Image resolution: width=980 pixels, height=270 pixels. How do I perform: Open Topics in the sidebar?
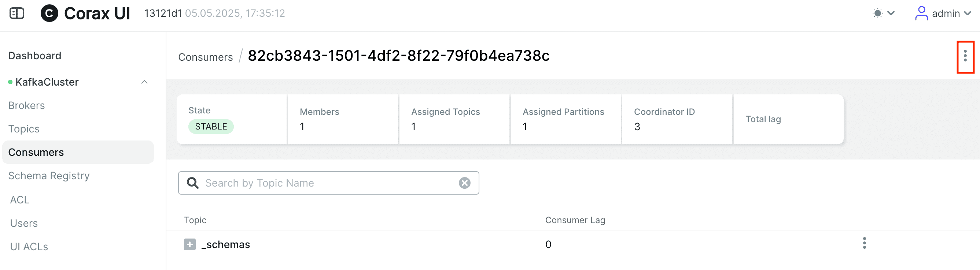(24, 129)
